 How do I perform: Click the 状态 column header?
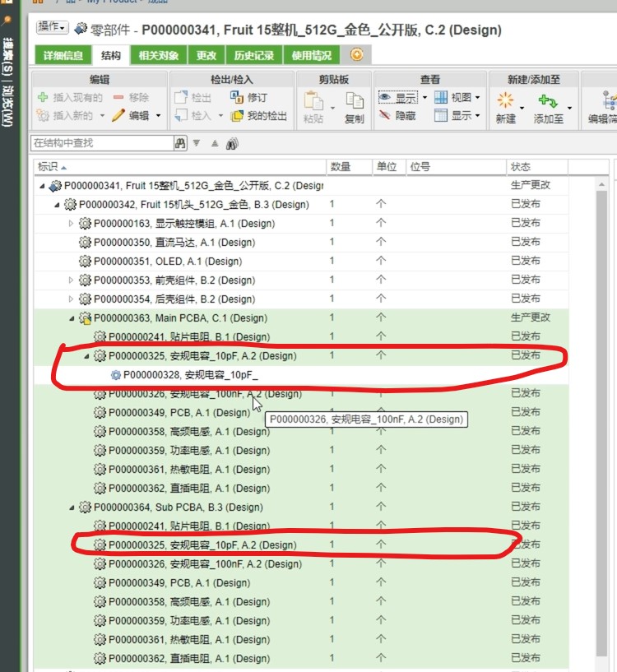tap(537, 167)
